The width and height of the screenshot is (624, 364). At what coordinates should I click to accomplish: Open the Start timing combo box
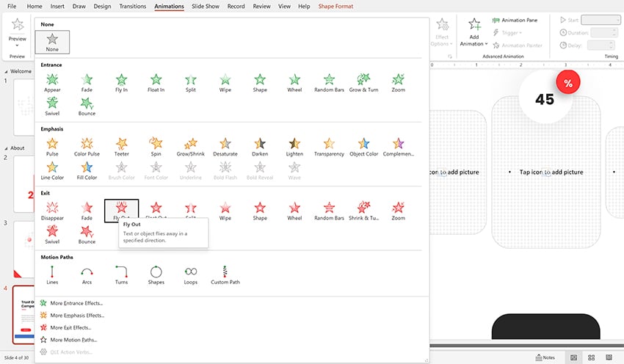(x=601, y=20)
